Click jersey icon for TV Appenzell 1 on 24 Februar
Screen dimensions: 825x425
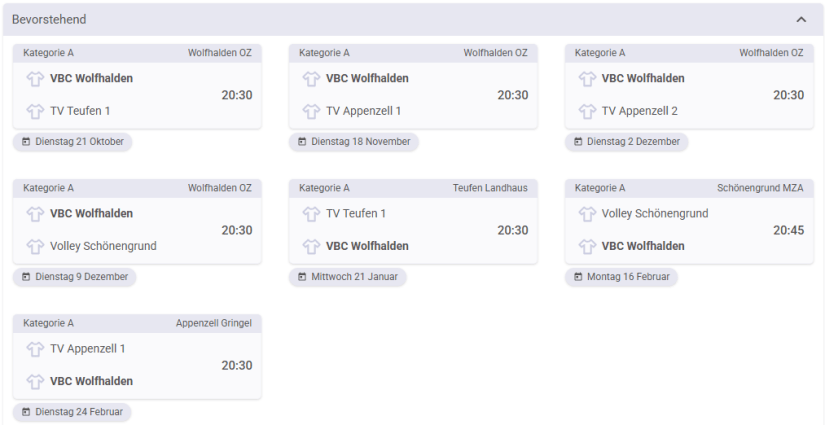(34, 349)
